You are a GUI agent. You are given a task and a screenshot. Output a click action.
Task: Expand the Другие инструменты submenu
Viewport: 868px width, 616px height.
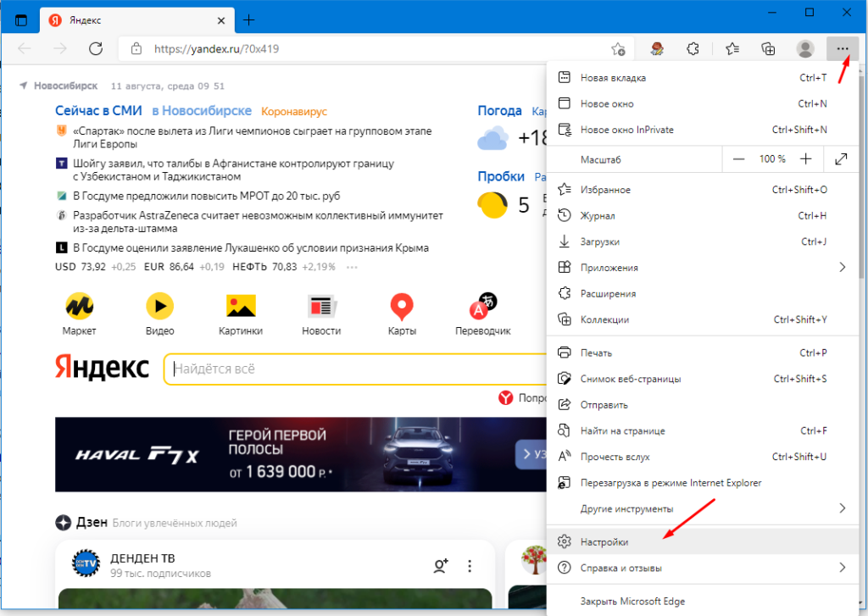(x=842, y=508)
